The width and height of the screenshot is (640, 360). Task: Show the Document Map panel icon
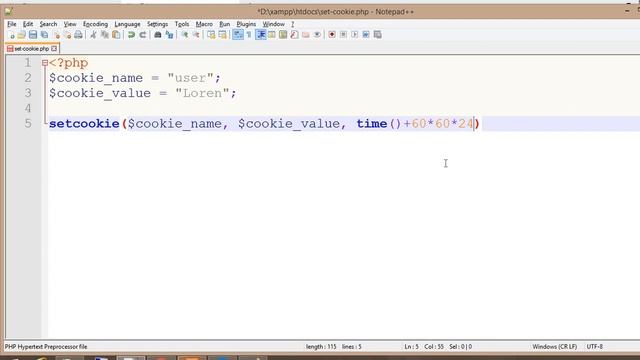283,35
